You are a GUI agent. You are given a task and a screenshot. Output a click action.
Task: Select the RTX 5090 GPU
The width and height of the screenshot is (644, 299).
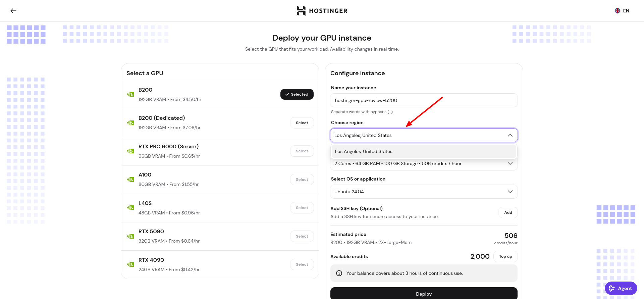[302, 236]
